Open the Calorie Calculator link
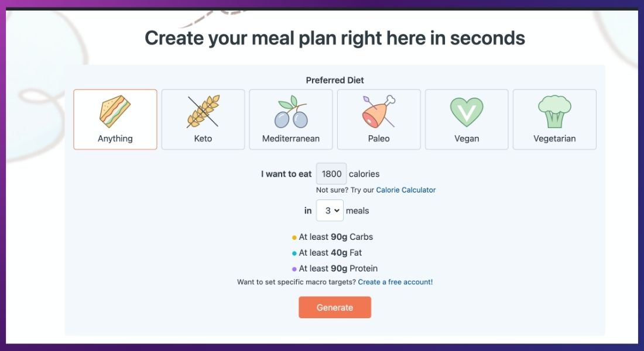 pyautogui.click(x=406, y=190)
